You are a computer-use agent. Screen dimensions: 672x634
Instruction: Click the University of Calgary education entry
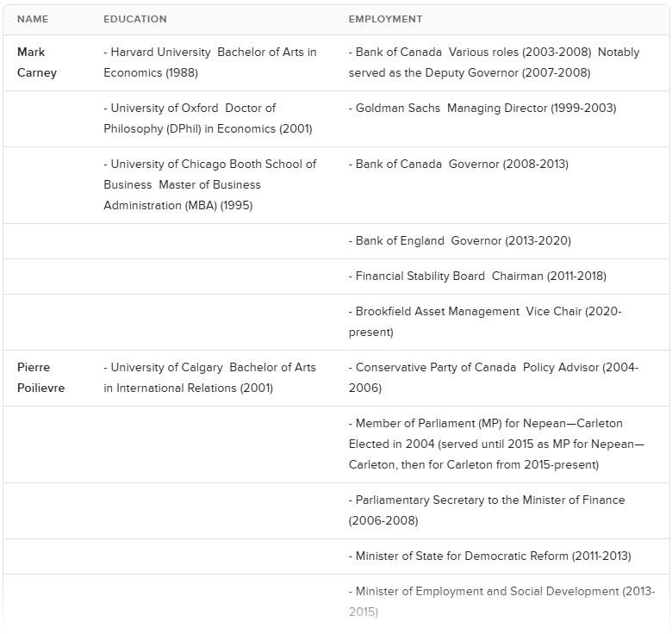click(x=209, y=378)
